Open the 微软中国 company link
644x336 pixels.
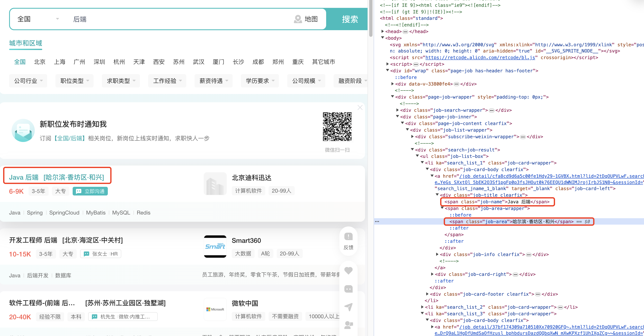245,303
